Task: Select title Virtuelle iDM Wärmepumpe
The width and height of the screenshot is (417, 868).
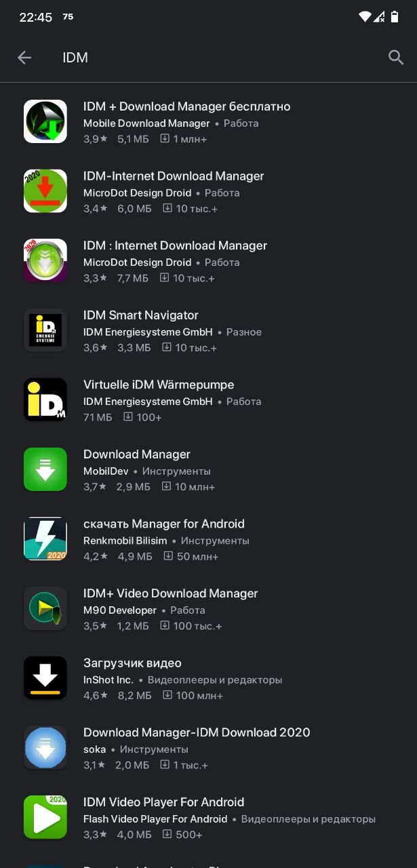Action: point(159,384)
